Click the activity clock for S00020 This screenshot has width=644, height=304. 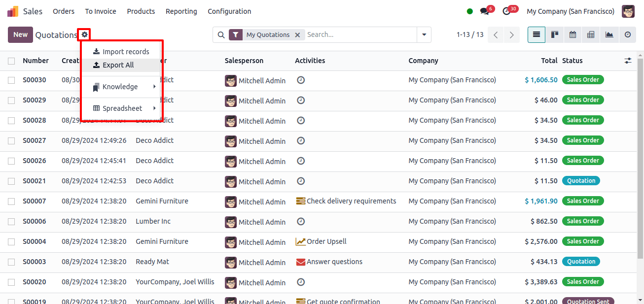pyautogui.click(x=301, y=282)
